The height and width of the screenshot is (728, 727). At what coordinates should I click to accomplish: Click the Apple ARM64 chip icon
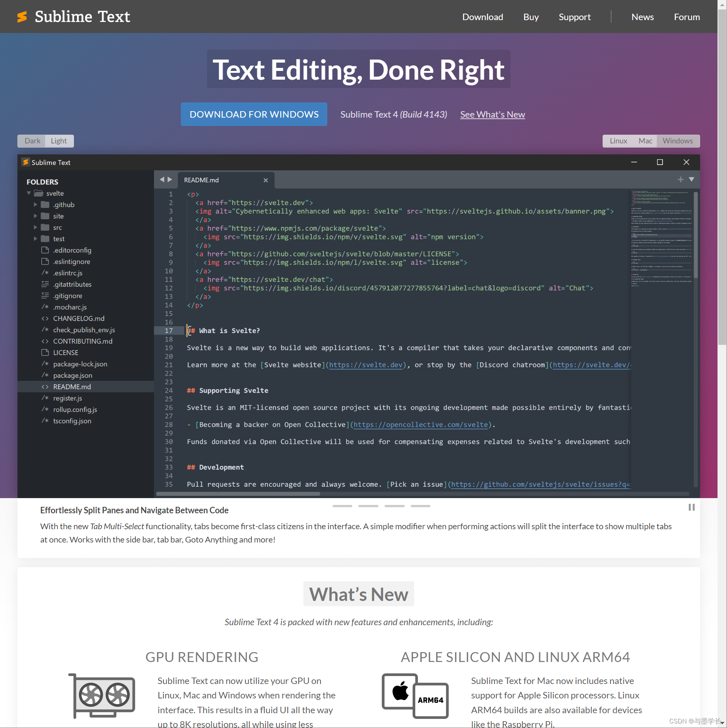(x=415, y=696)
